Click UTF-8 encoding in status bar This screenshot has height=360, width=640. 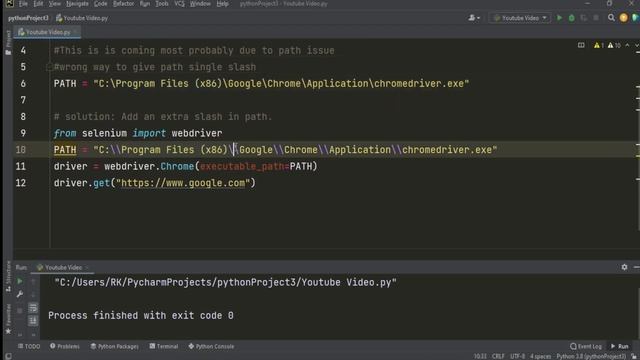(517, 356)
